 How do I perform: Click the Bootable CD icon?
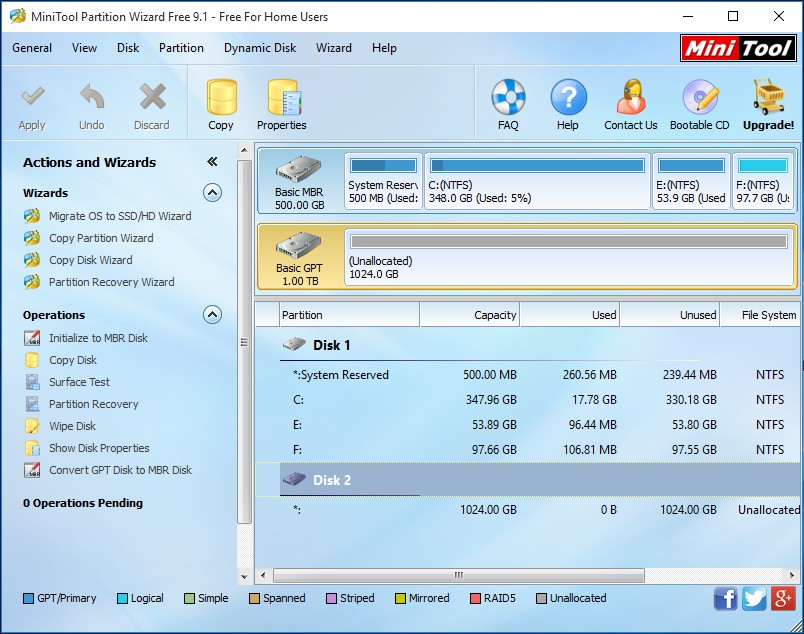click(x=700, y=98)
